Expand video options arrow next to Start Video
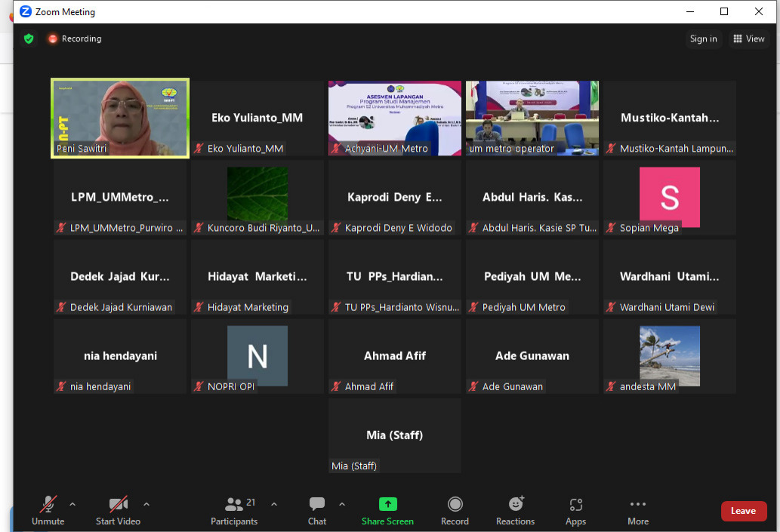The width and height of the screenshot is (780, 532). point(146,504)
